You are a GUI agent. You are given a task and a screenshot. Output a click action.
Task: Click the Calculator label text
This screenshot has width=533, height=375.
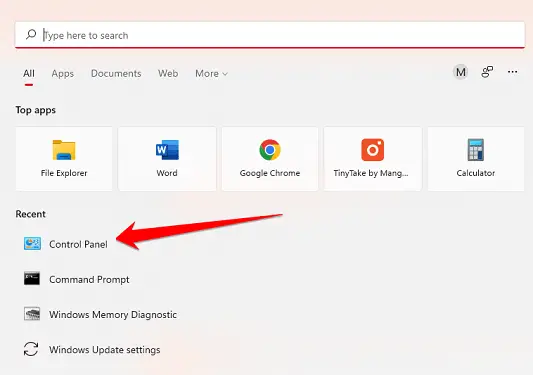476,173
